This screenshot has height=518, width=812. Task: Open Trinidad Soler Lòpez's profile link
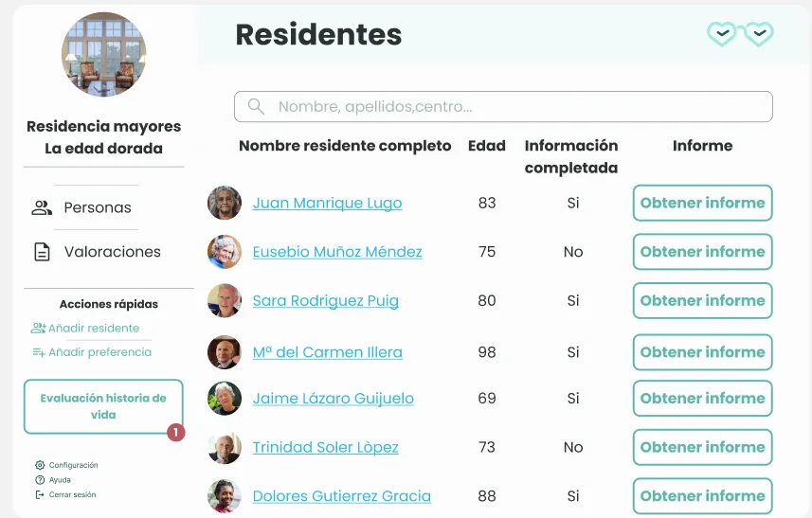tap(326, 447)
